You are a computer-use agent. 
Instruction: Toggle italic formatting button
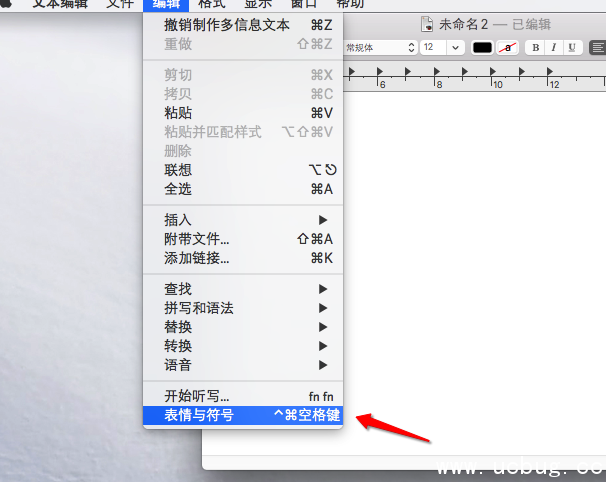point(554,48)
